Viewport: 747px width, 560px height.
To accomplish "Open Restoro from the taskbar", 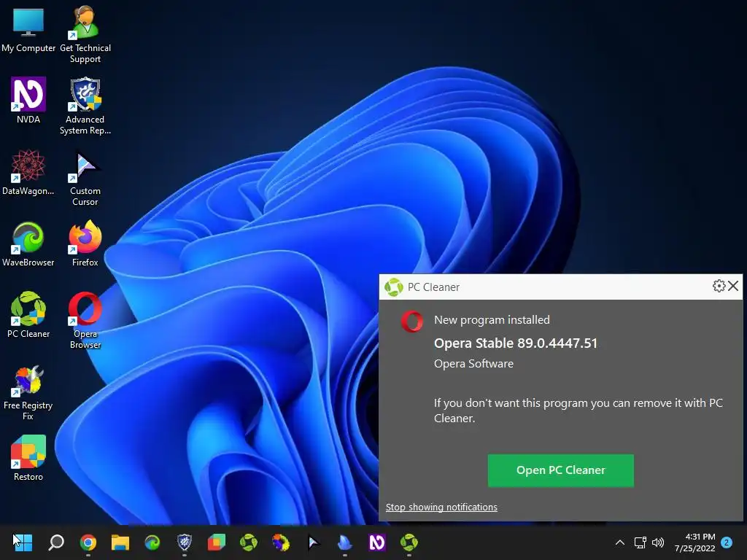I will [216, 542].
